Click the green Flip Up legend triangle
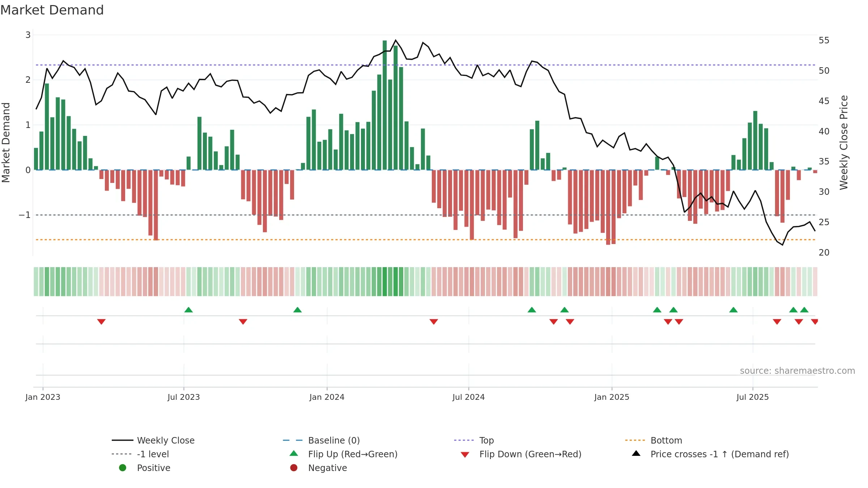868x488 pixels. point(294,453)
